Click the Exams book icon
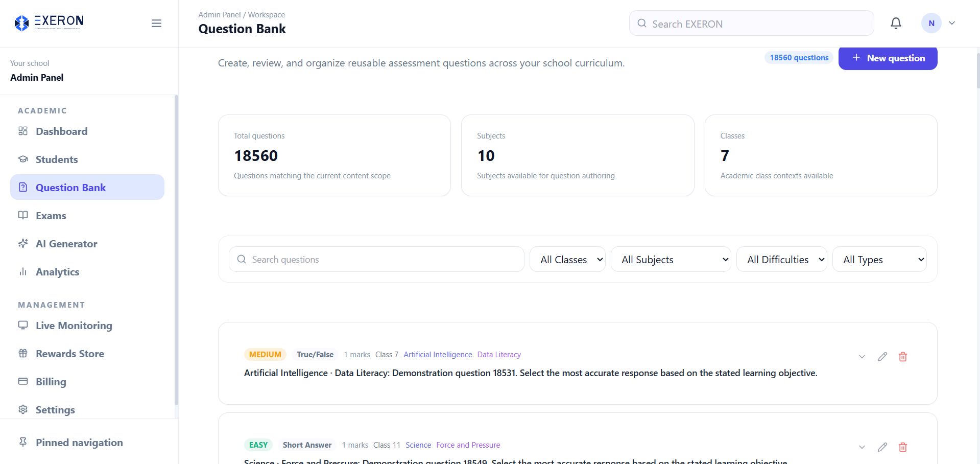Screen dimensions: 980x464 point(23,215)
